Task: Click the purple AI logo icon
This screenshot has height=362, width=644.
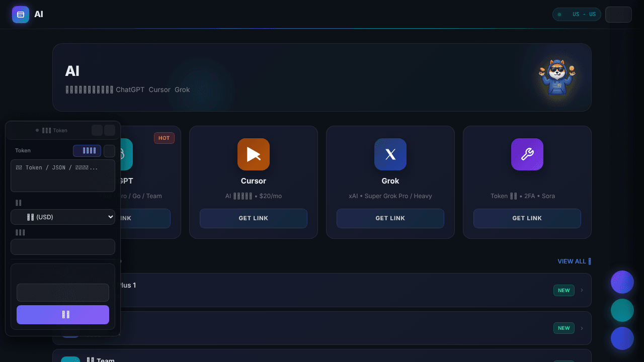Action: tap(21, 15)
